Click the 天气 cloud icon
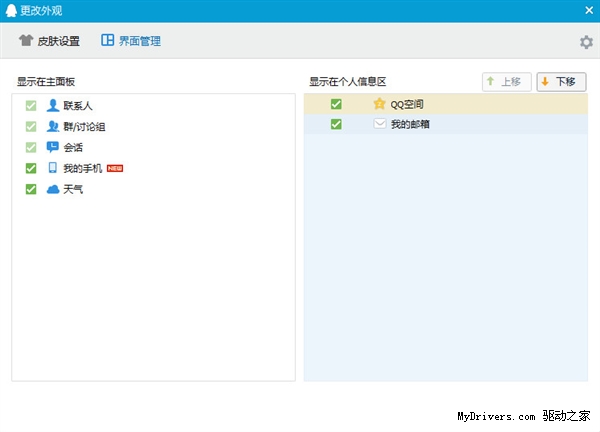Viewport: 600px width, 432px height. [53, 189]
